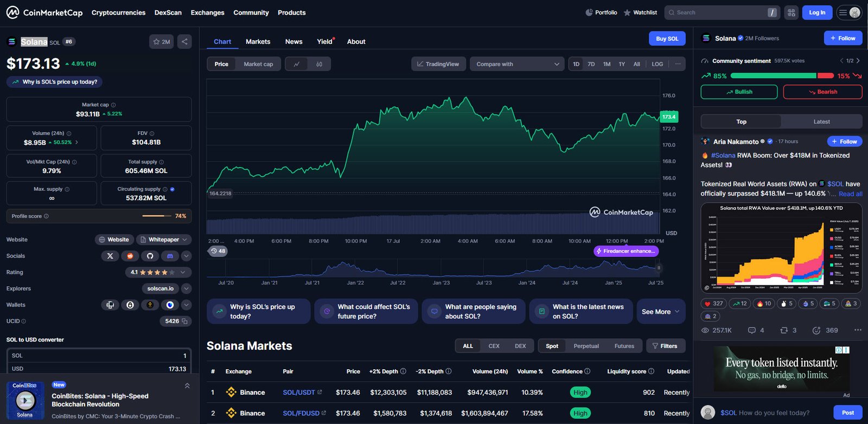Open chart more options ellipsis
The image size is (868, 424).
coord(678,64)
